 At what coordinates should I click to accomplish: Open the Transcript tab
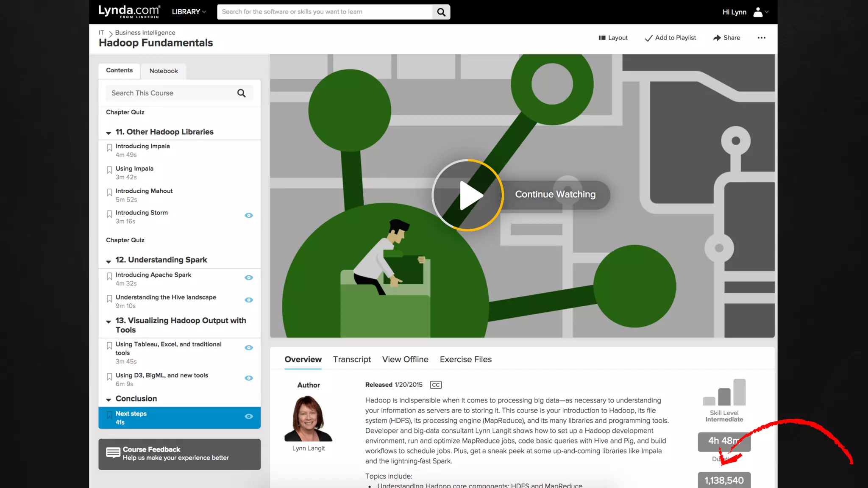tap(352, 359)
